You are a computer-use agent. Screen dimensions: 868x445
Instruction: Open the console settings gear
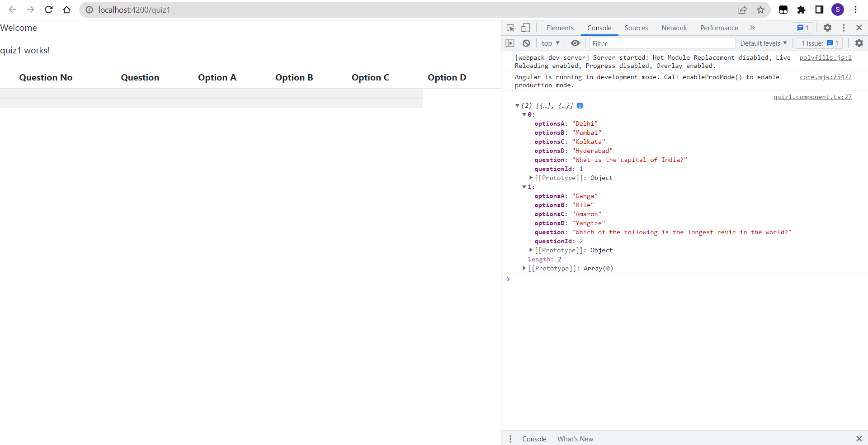[x=859, y=43]
